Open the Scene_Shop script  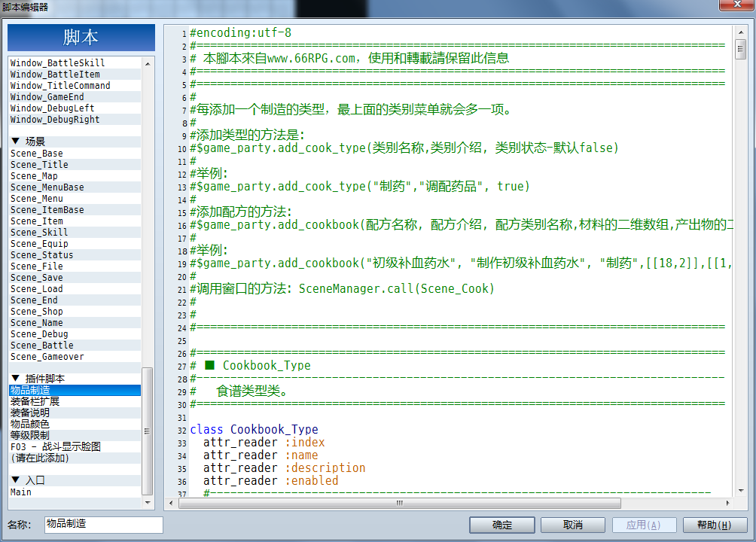click(x=75, y=312)
